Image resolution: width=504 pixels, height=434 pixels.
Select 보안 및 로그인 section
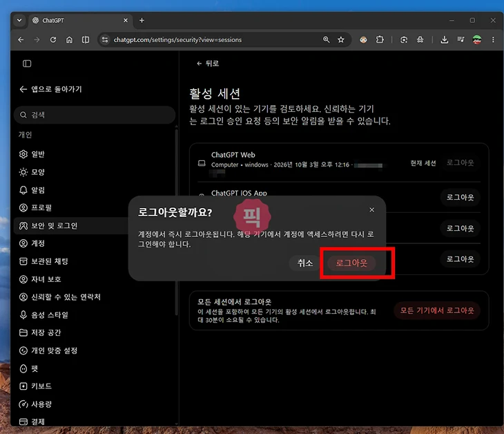70,225
